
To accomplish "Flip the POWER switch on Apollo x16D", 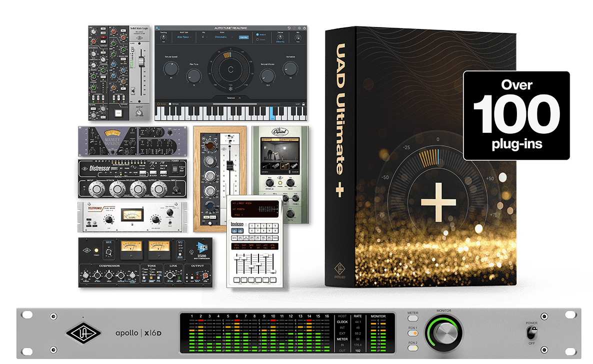I will click(x=531, y=333).
